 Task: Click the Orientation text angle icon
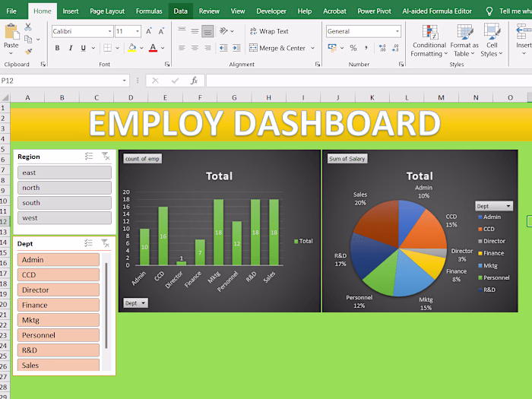tap(223, 31)
